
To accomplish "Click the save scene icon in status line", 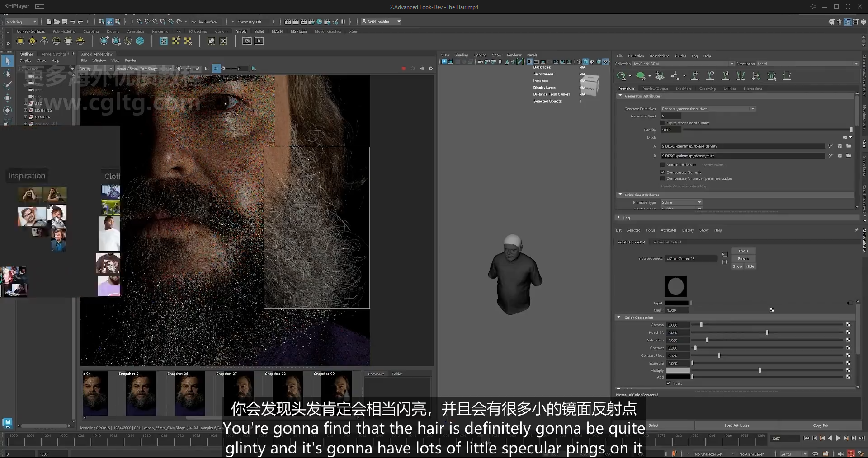I will (65, 22).
